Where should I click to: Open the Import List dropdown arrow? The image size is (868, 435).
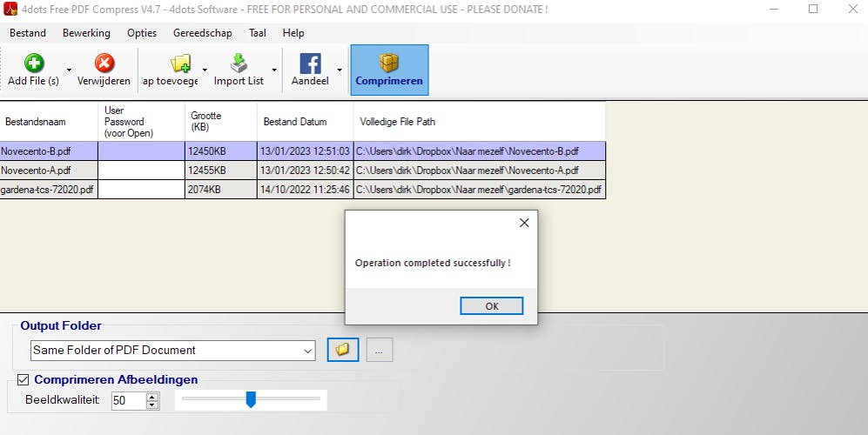pos(274,70)
